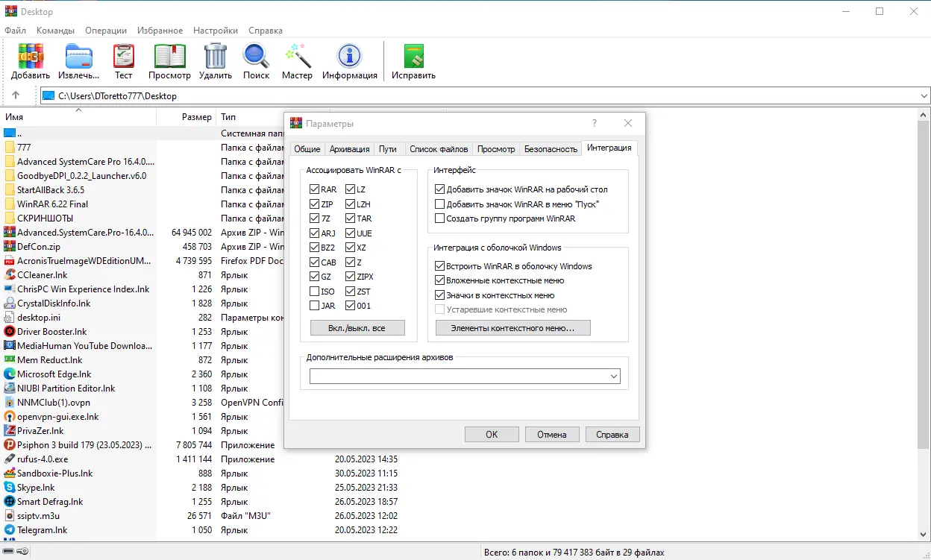
Task: Select the Smart Defrag.lnk icon
Action: coord(10,502)
